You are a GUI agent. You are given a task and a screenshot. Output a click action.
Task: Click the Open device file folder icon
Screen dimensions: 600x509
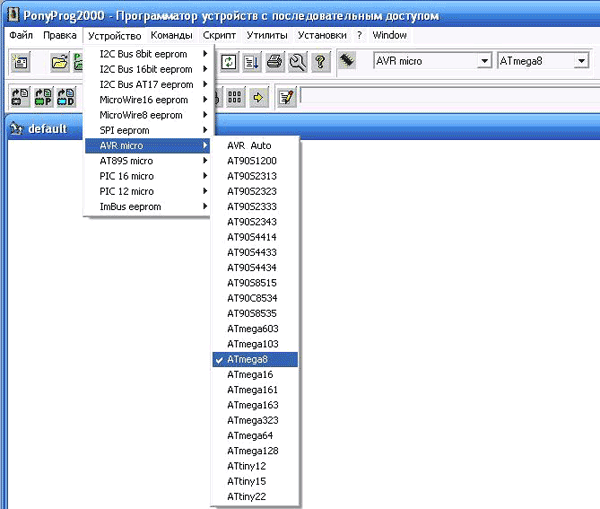pyautogui.click(x=59, y=62)
